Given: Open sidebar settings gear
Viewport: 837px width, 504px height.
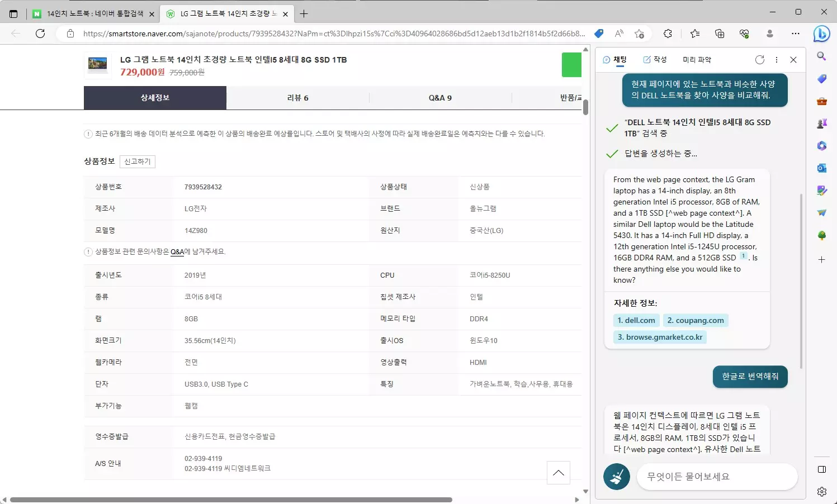Looking at the screenshot, I should click(821, 492).
